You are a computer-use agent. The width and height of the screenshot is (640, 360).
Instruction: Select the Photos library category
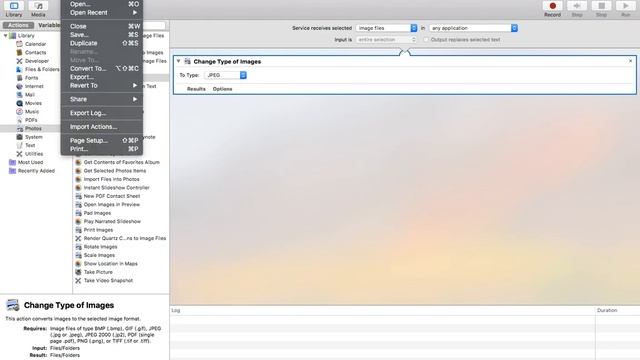point(33,129)
